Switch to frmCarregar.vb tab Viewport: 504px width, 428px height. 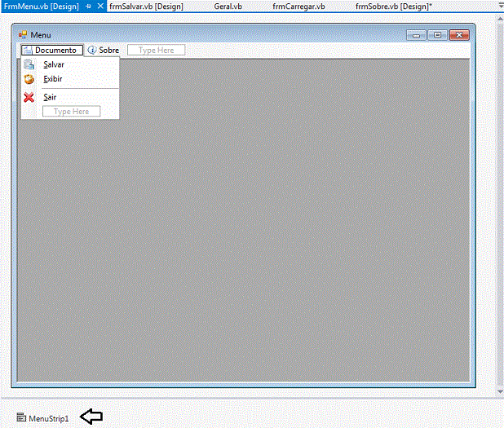(x=298, y=7)
